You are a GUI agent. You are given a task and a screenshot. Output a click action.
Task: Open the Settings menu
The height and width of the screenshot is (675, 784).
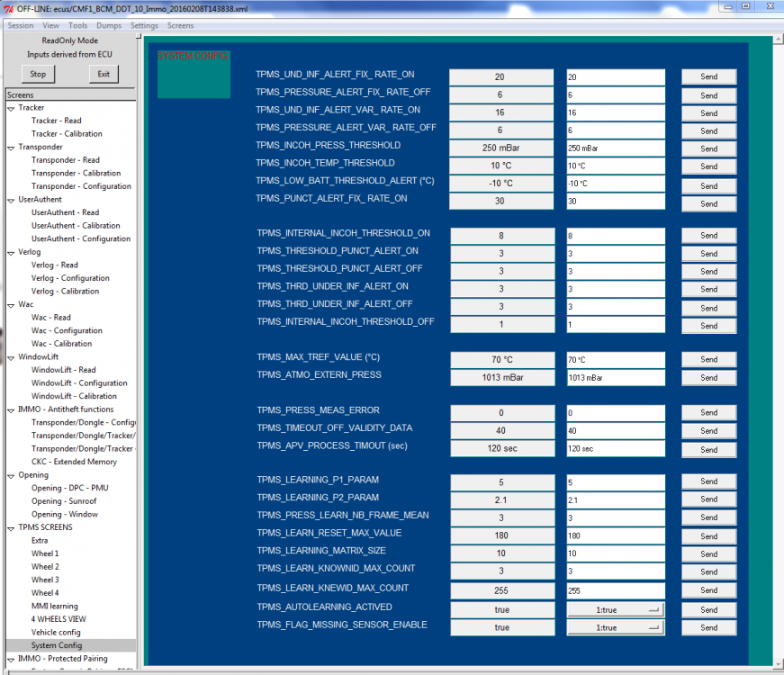(144, 25)
